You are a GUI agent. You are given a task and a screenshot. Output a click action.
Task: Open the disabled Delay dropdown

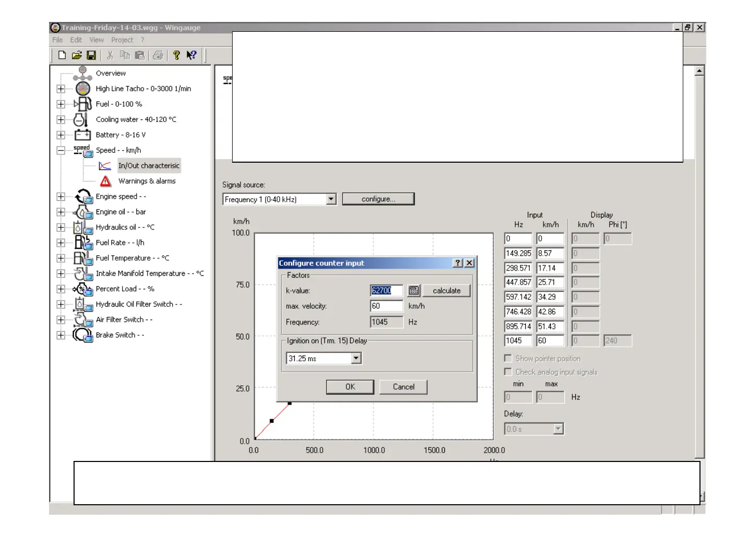(x=558, y=429)
